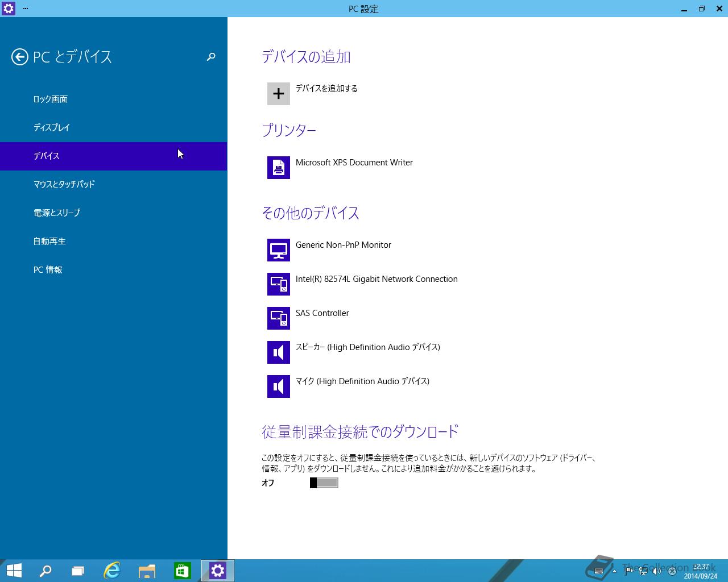Select the デバイス sidebar item
728x582 pixels.
pos(113,156)
